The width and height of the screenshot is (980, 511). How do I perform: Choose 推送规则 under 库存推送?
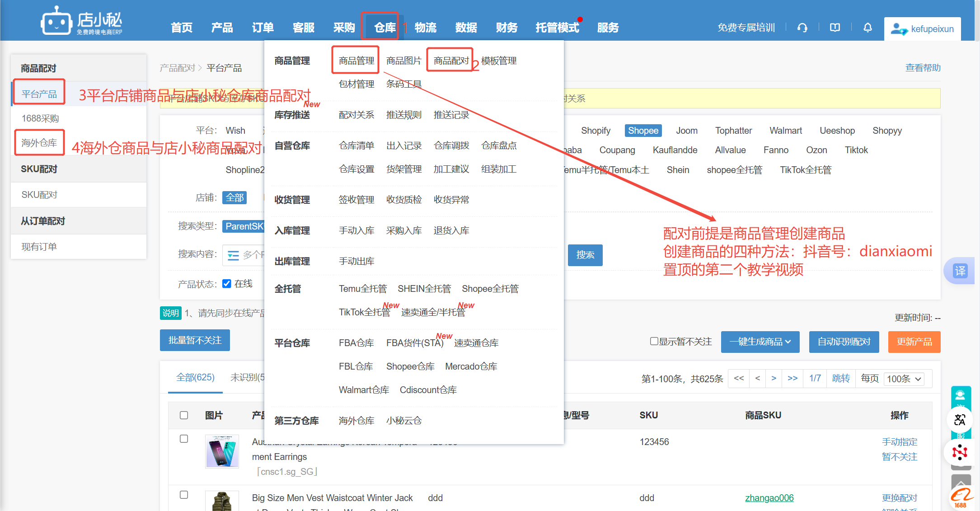[x=404, y=115]
